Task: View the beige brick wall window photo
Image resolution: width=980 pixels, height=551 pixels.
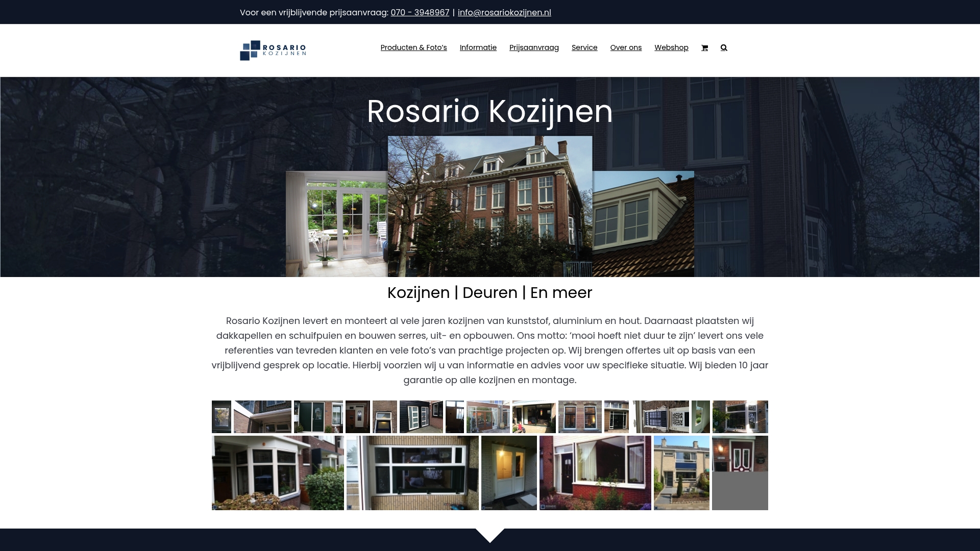Action: coord(412,472)
